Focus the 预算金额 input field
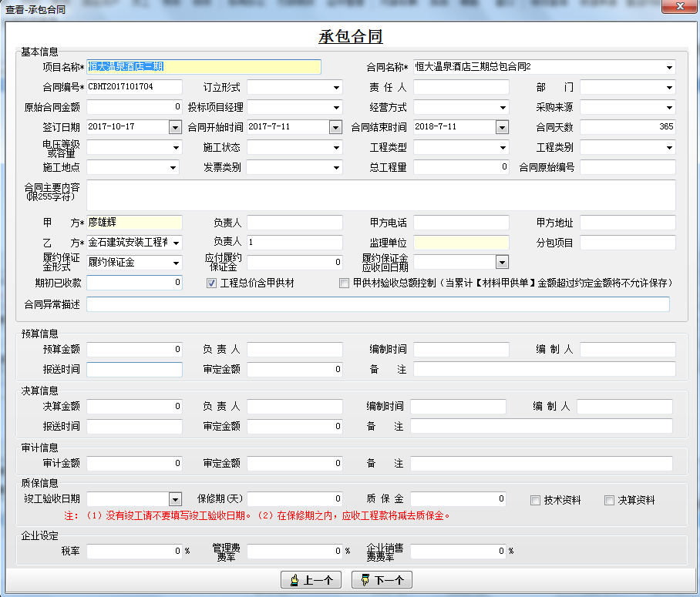Viewport: 700px width, 597px height. click(x=134, y=350)
